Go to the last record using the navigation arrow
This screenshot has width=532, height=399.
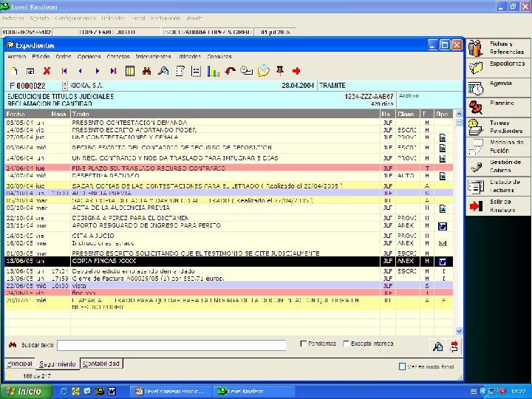tap(113, 72)
